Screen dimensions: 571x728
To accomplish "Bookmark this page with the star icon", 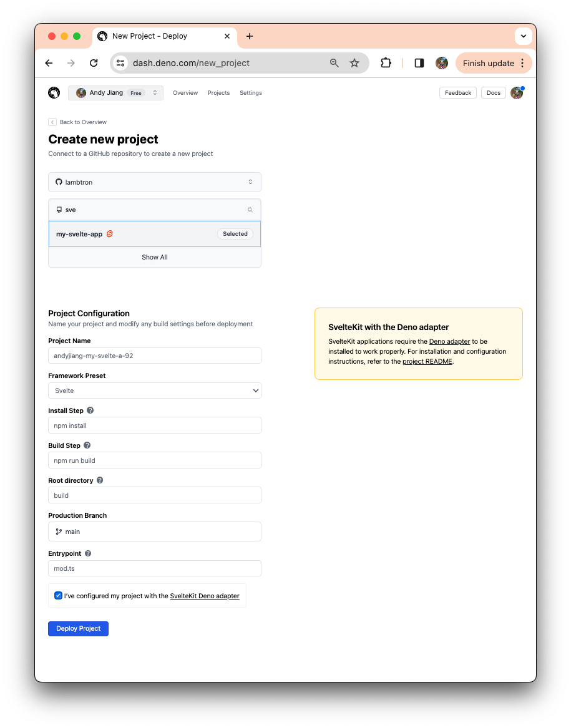I will [354, 63].
